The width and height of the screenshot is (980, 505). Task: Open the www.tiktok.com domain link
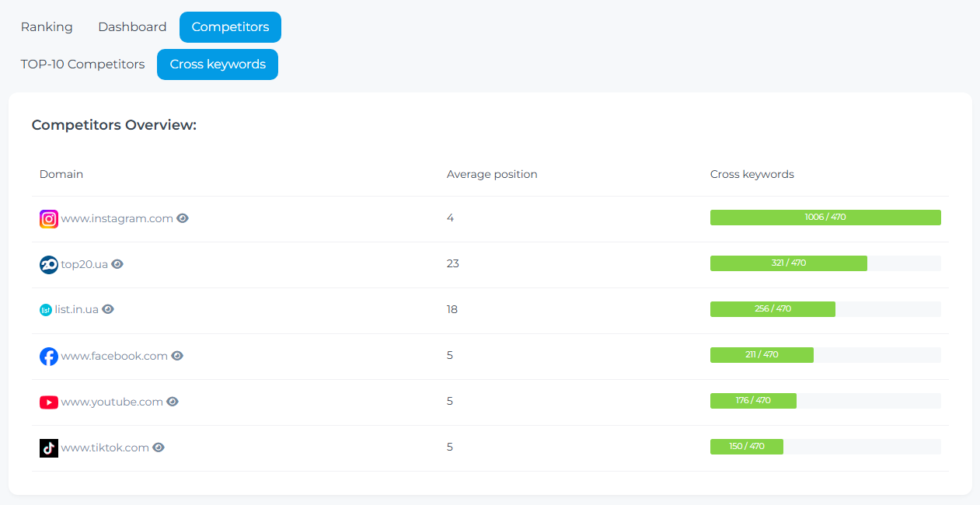105,448
